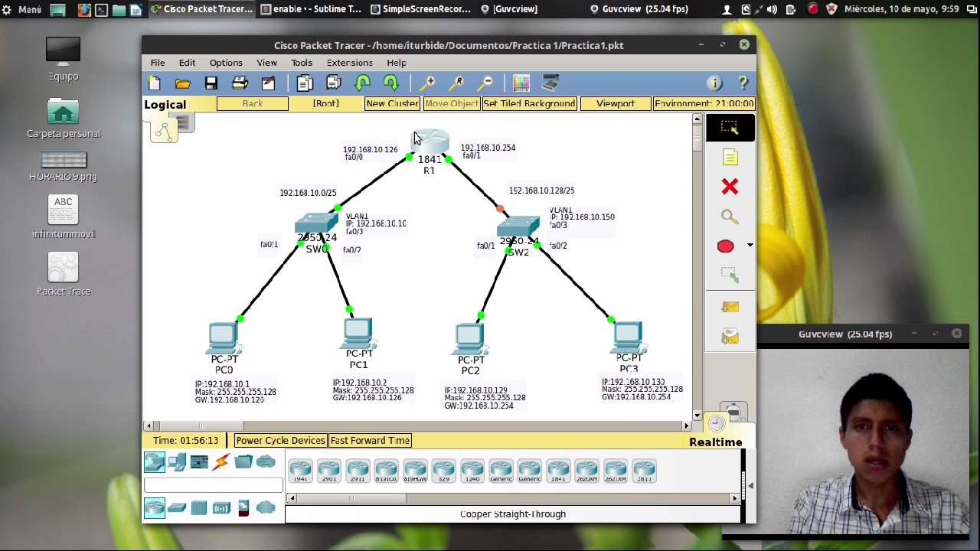Screen dimensions: 980x551
Task: Zoom in on the workspace
Action: (x=428, y=83)
